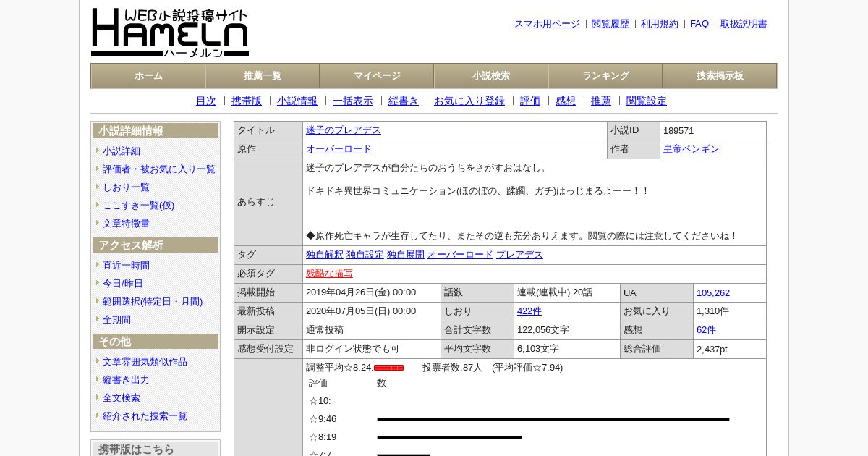View 全期間 access analysis
The height and width of the screenshot is (456, 868).
point(116,320)
